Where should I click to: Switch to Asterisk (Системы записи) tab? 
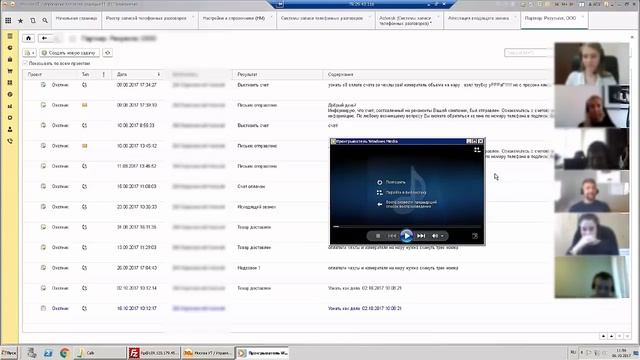click(x=409, y=20)
